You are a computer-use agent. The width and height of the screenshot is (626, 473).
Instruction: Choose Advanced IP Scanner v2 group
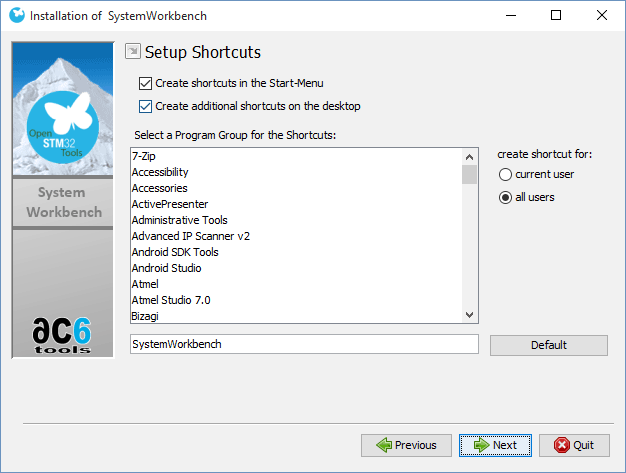tap(190, 236)
